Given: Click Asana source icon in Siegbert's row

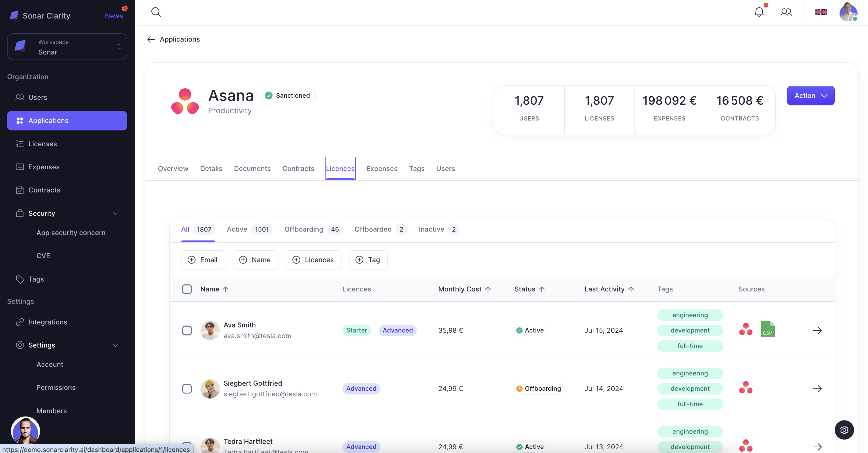Looking at the screenshot, I should click(746, 388).
